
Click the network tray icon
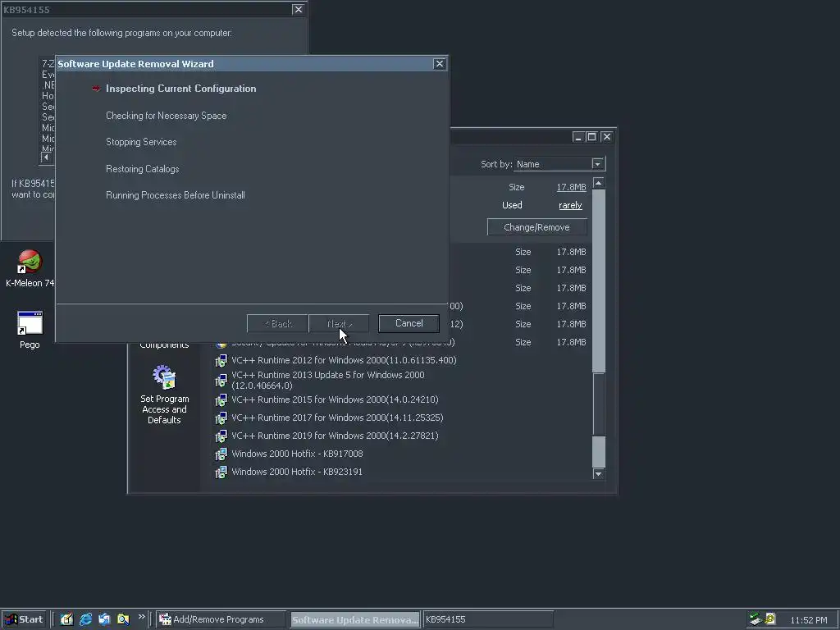756,619
